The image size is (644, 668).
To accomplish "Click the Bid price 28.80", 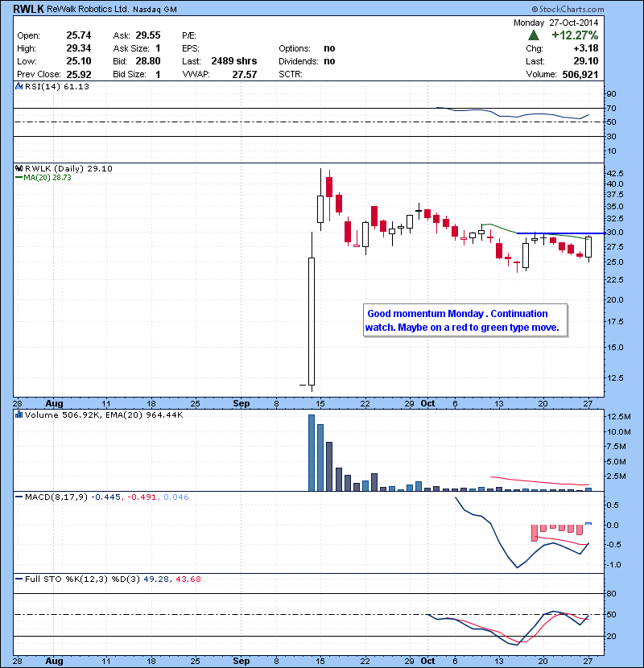I will (x=148, y=61).
